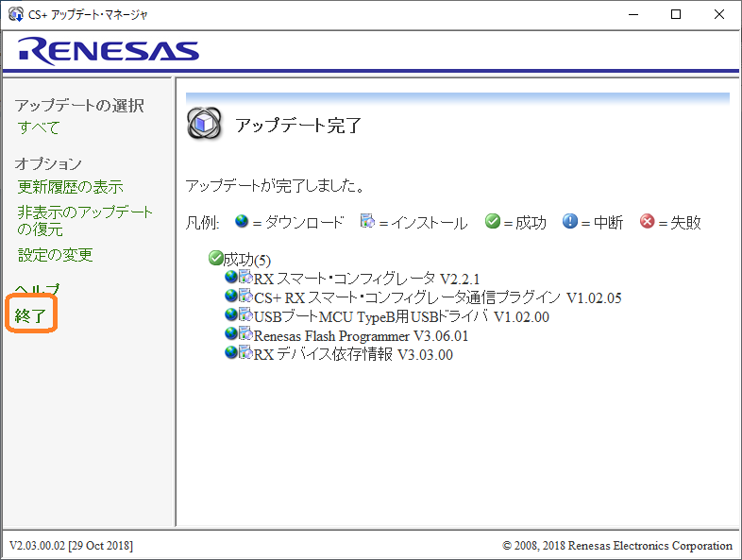Screen dimensions: 742x560
Task: Click download globe icon for Renesas Flash Programmer
Action: point(231,333)
